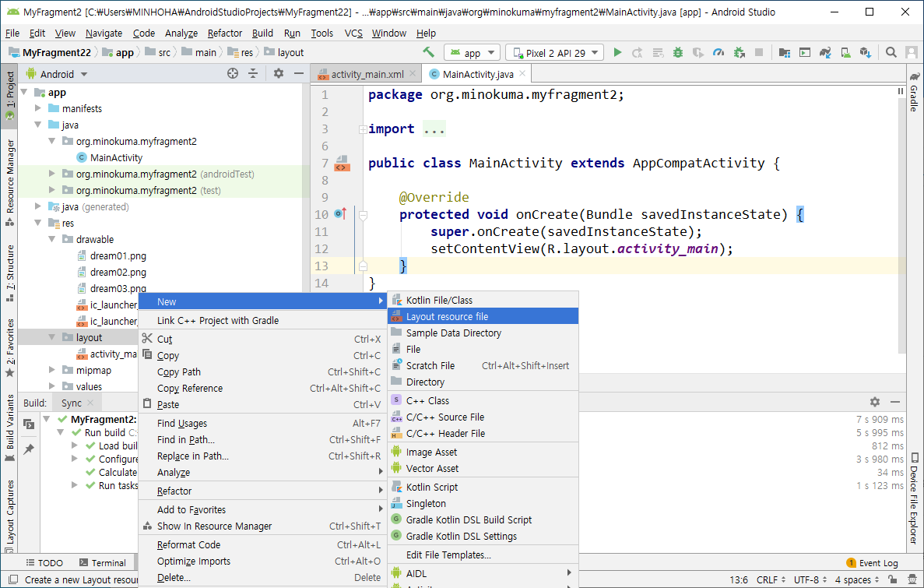Hide the Project panel with minus icon
924x588 pixels.
[x=299, y=74]
